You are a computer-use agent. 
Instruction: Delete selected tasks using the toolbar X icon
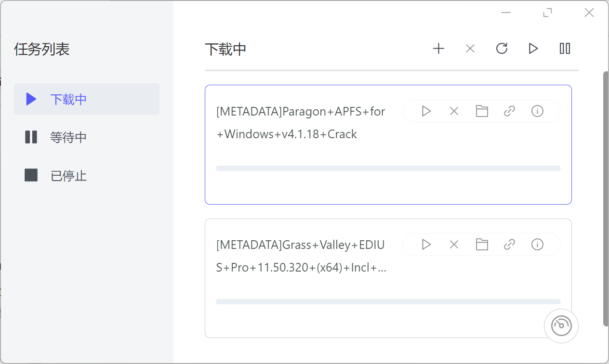[x=470, y=49]
